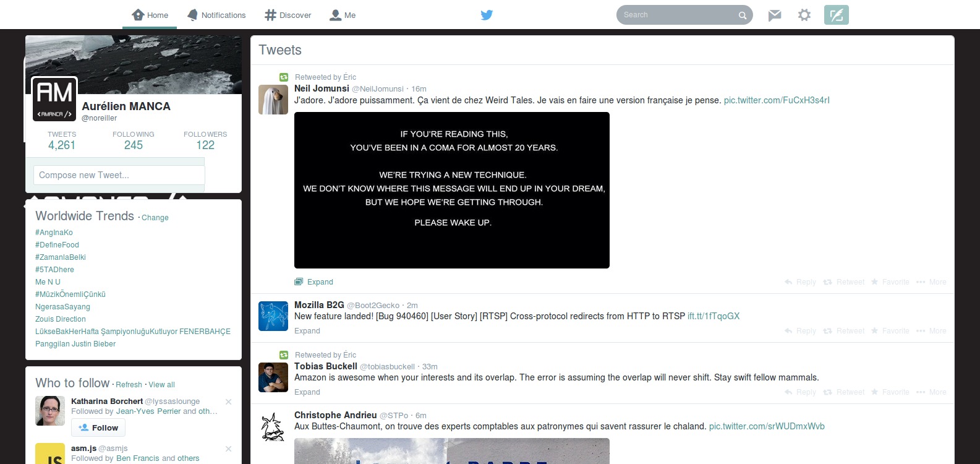Image resolution: width=980 pixels, height=464 pixels.
Task: Open More options on Mozilla B2G tweet
Action: (931, 331)
